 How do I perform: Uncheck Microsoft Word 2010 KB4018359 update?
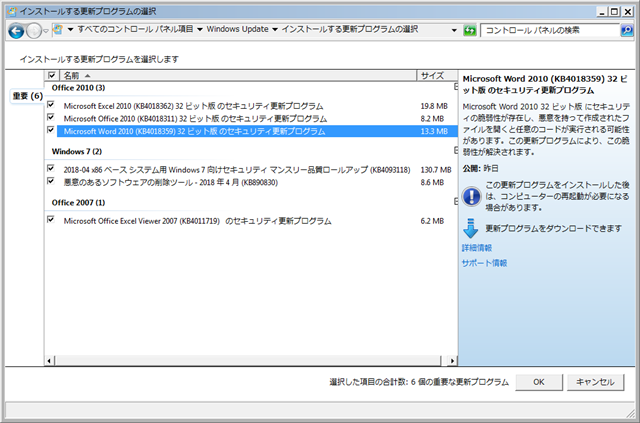(x=51, y=130)
